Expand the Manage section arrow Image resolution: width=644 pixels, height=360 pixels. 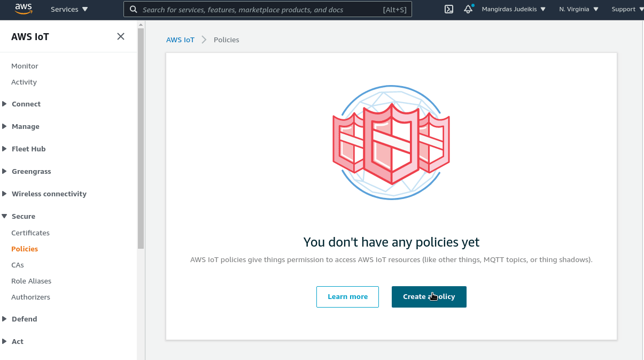point(5,126)
